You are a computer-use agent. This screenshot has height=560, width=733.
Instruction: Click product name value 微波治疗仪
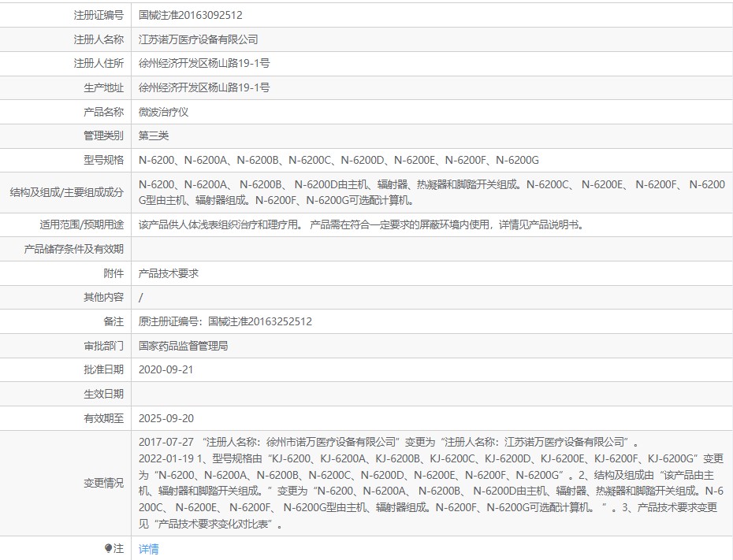point(164,112)
